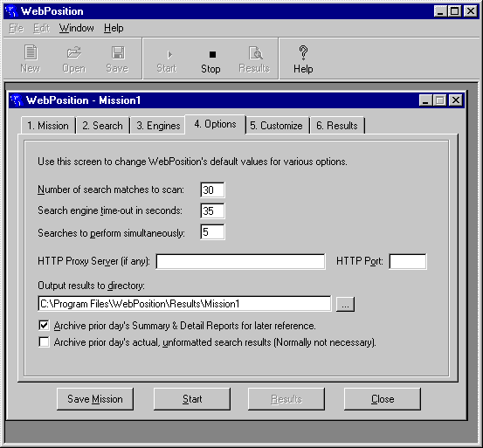Screen dimensions: 483x448
Task: Click the Open folder toolbar icon
Action: click(x=74, y=52)
